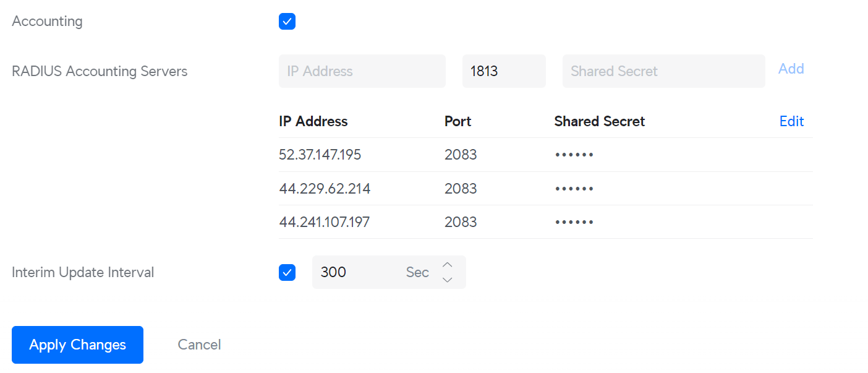Click the IP Address column header
Screen dimensions: 868x373
[x=313, y=121]
